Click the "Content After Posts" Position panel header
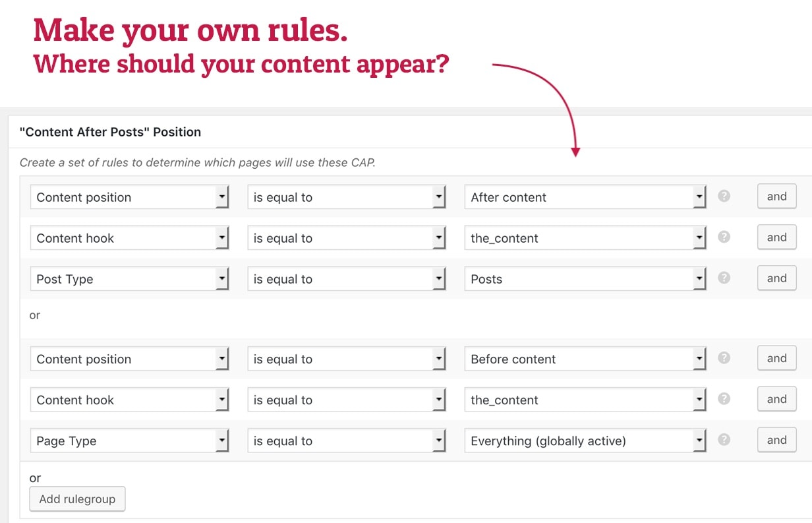This screenshot has height=523, width=812. pyautogui.click(x=111, y=132)
